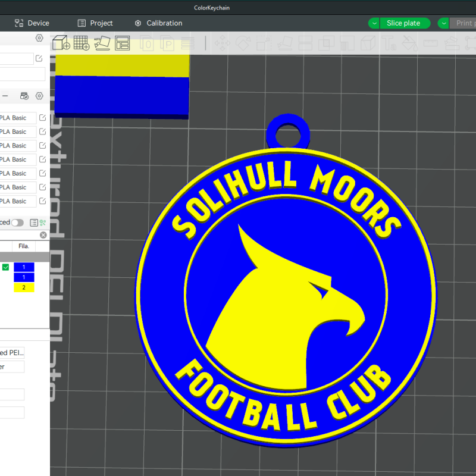Click the ColorKeychain window title
The height and width of the screenshot is (476, 476).
click(212, 8)
